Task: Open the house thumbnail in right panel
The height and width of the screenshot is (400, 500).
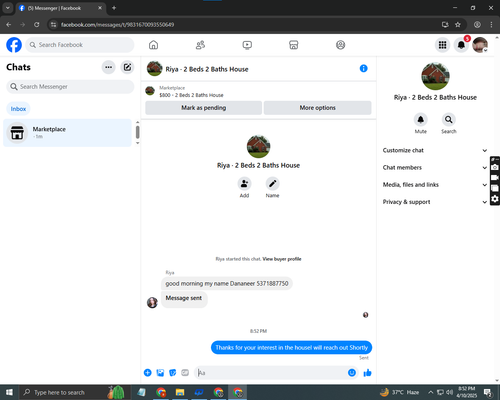Action: pos(435,76)
